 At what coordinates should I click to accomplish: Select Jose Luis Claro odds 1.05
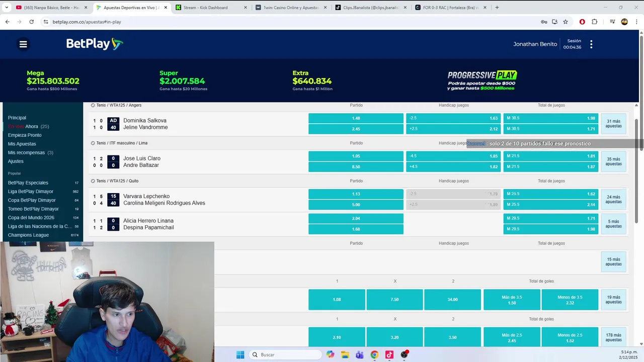(x=356, y=156)
